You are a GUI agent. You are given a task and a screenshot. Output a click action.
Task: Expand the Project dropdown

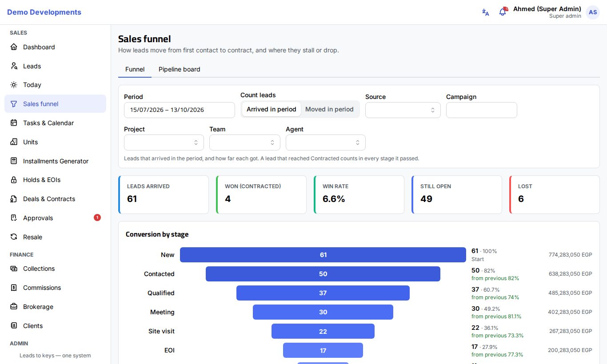click(164, 142)
